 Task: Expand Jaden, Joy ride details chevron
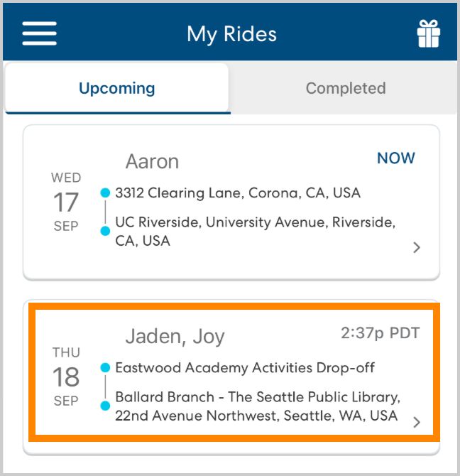(417, 422)
